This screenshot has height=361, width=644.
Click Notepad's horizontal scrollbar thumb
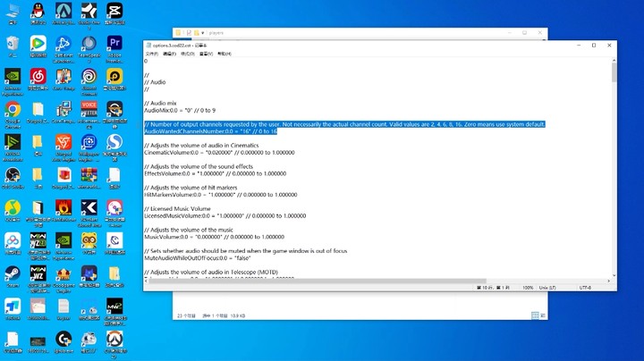click(318, 281)
